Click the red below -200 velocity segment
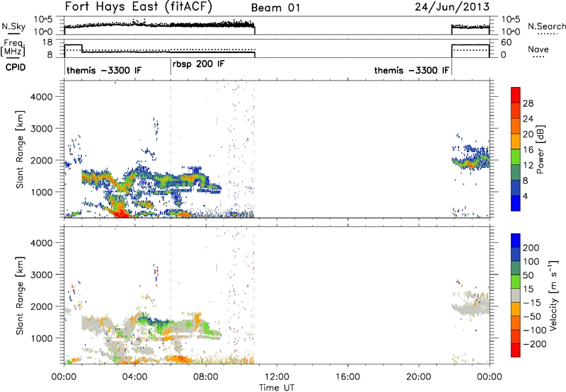Image resolution: width=566 pixels, height=392 pixels. (516, 350)
